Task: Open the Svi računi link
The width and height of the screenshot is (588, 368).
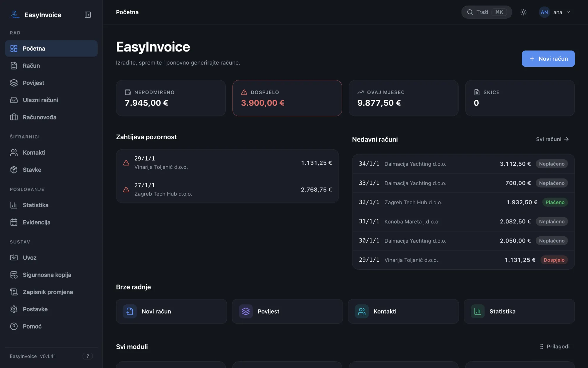Action: pos(552,139)
